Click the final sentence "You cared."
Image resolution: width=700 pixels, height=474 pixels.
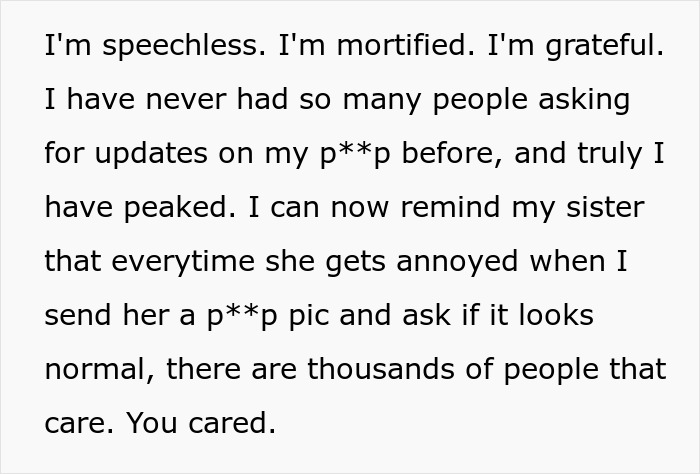click(201, 424)
